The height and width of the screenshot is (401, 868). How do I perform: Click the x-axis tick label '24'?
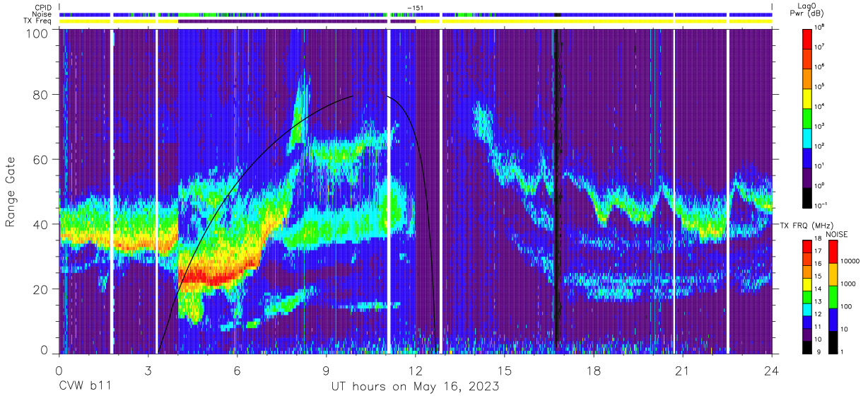click(772, 371)
